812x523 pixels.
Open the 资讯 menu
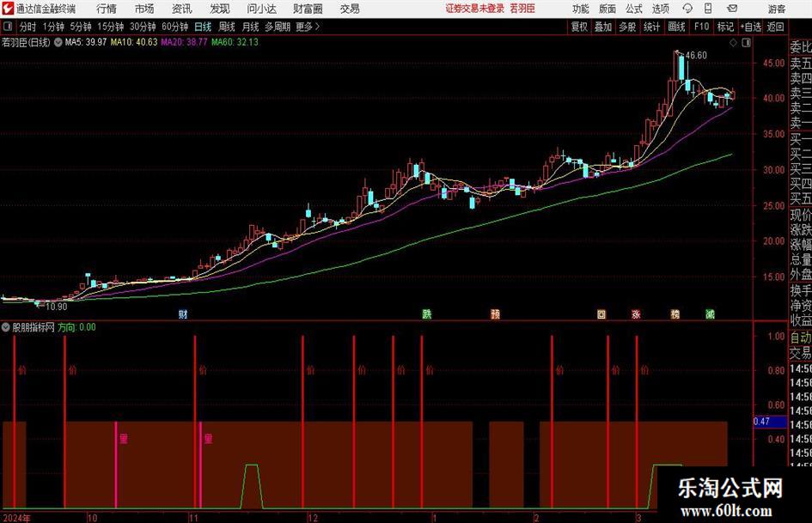pyautogui.click(x=182, y=9)
